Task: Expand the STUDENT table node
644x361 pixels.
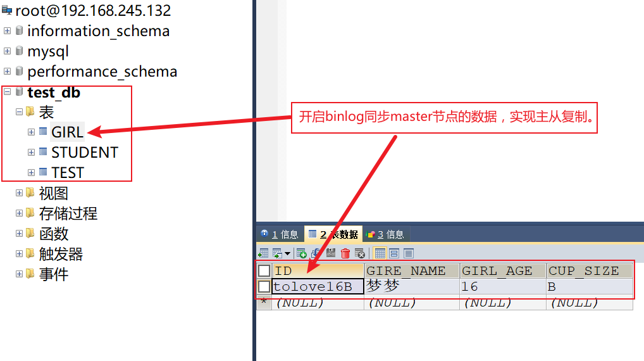Action: click(31, 152)
